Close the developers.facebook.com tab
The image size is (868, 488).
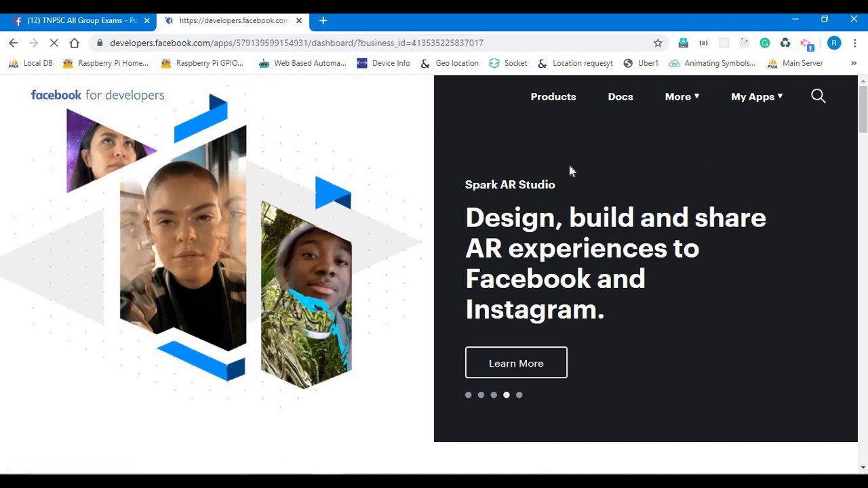298,20
